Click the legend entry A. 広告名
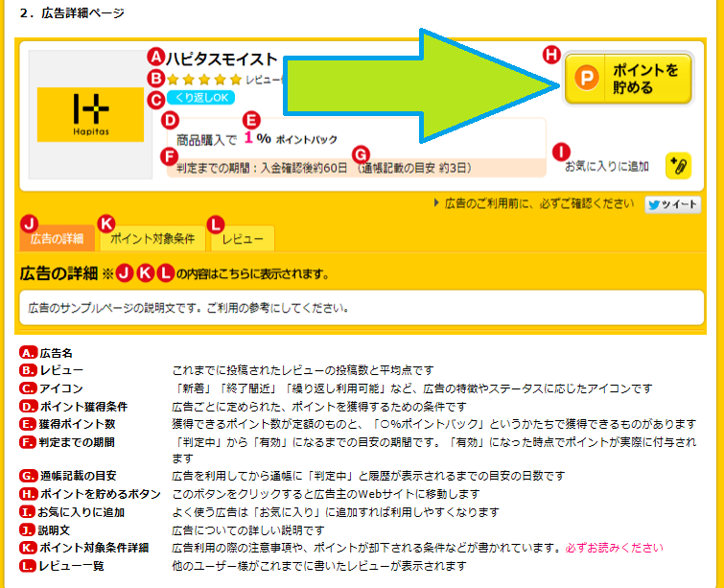 click(x=46, y=353)
